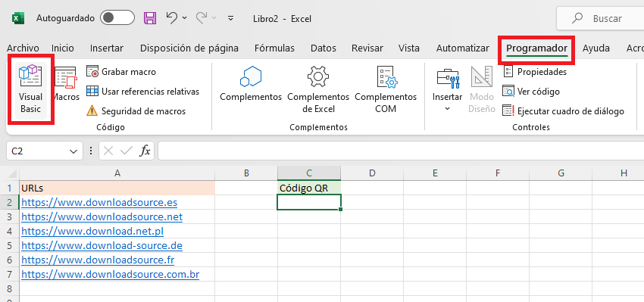Image resolution: width=644 pixels, height=302 pixels.
Task: Open link https://www.downloadsource.com.br
Action: click(111, 274)
